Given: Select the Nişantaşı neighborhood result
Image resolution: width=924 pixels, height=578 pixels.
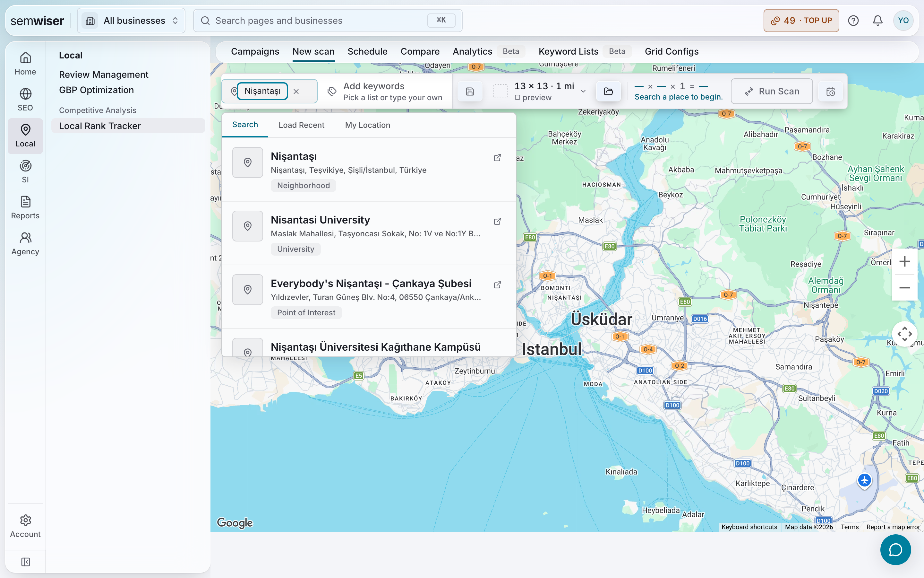Looking at the screenshot, I should click(368, 170).
